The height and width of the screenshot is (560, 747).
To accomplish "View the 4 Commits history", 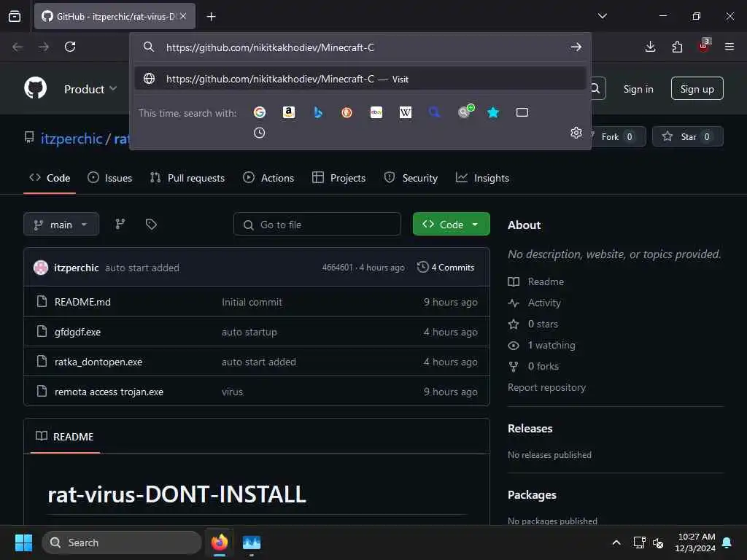I will click(x=446, y=268).
